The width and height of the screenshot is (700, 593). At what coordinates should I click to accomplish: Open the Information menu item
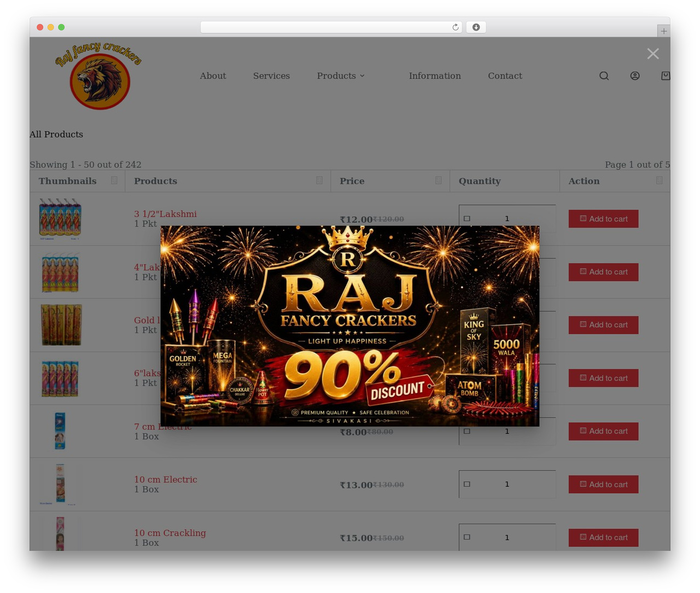[x=435, y=76]
